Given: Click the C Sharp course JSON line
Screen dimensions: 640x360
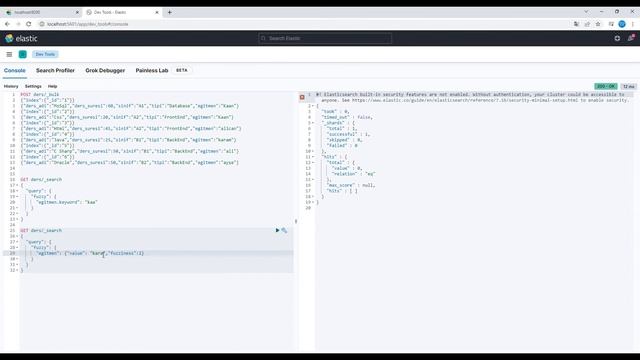Looking at the screenshot, I should click(x=129, y=151).
